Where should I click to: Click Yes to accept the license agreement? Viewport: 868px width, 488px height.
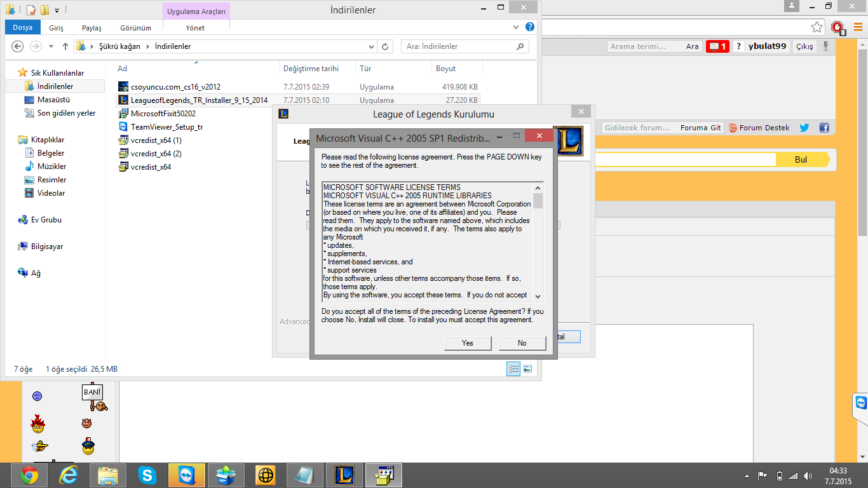[x=468, y=343]
